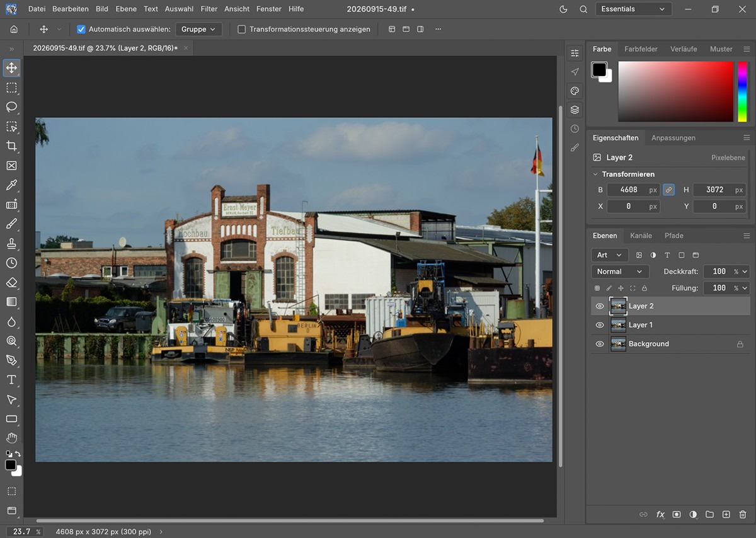The image size is (756, 538).
Task: Select the Rectangle shape tool
Action: tap(11, 419)
